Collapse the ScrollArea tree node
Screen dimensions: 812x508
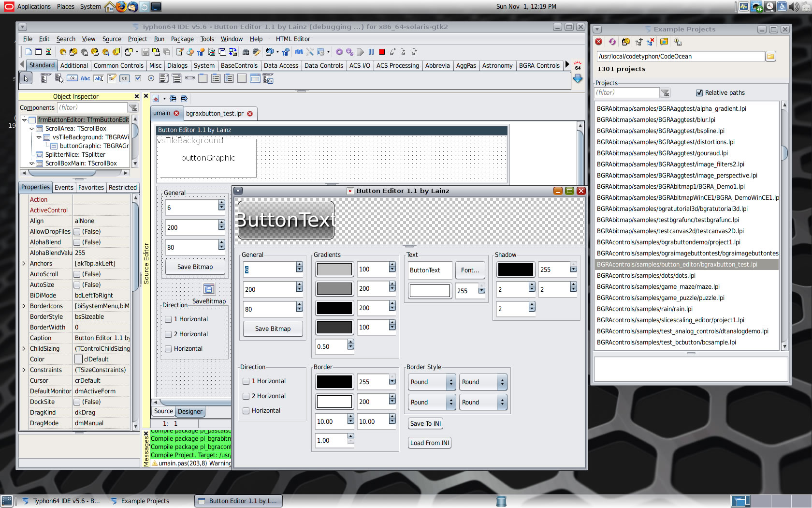tap(32, 129)
